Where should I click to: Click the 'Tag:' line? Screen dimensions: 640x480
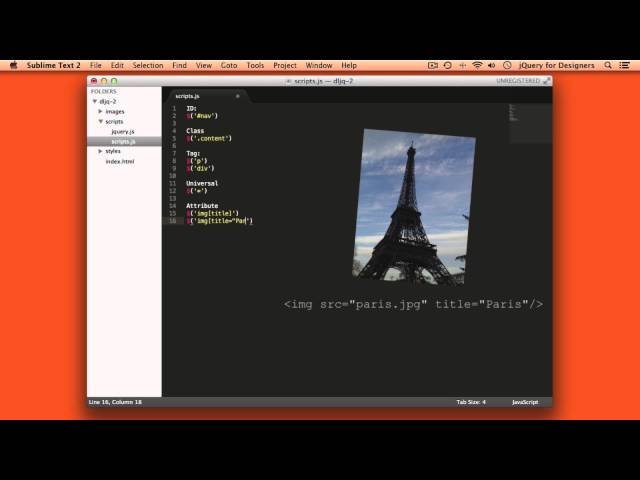pos(193,153)
